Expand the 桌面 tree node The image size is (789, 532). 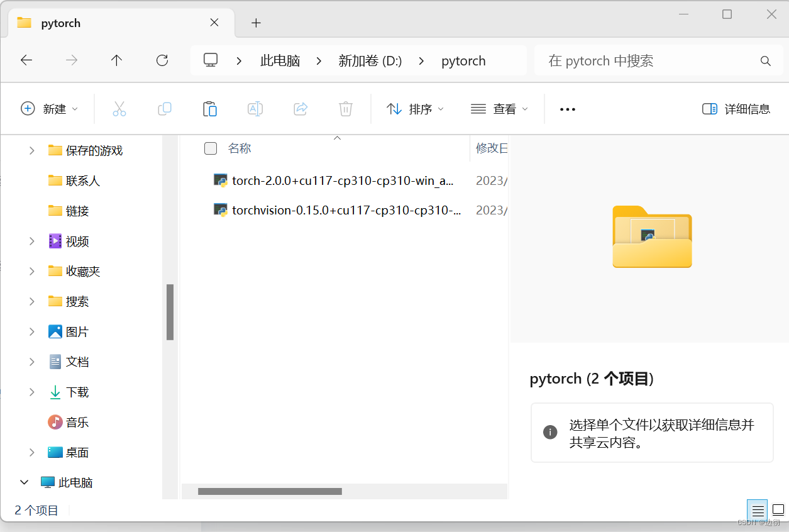pyautogui.click(x=32, y=452)
